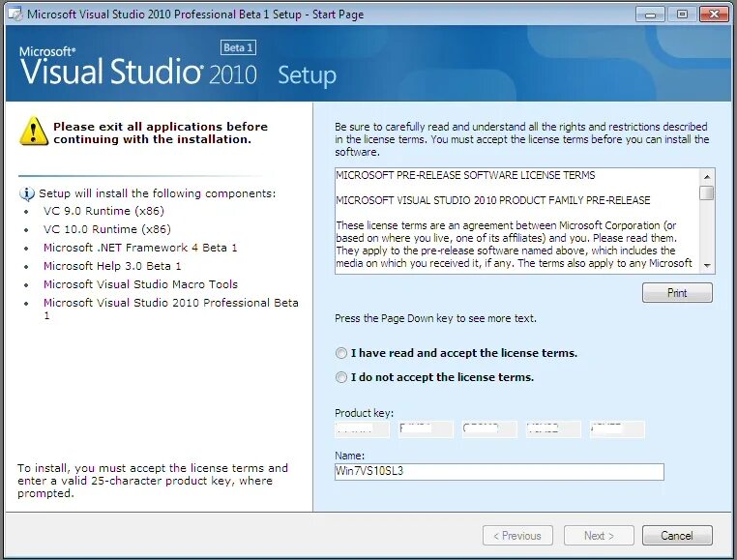
Task: Click the 'Beta 1' badge in banner
Action: pos(238,47)
